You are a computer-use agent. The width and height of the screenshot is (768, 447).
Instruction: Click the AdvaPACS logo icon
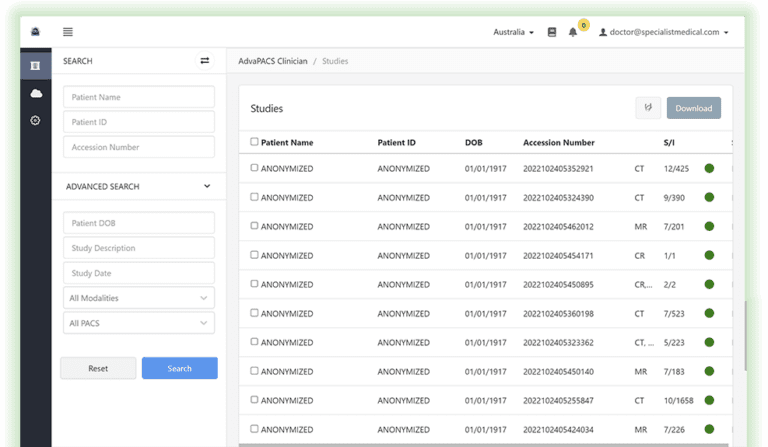point(36,32)
